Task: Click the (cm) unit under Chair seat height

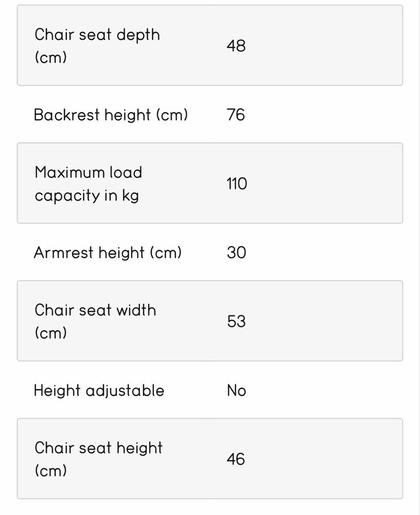Action: click(51, 471)
